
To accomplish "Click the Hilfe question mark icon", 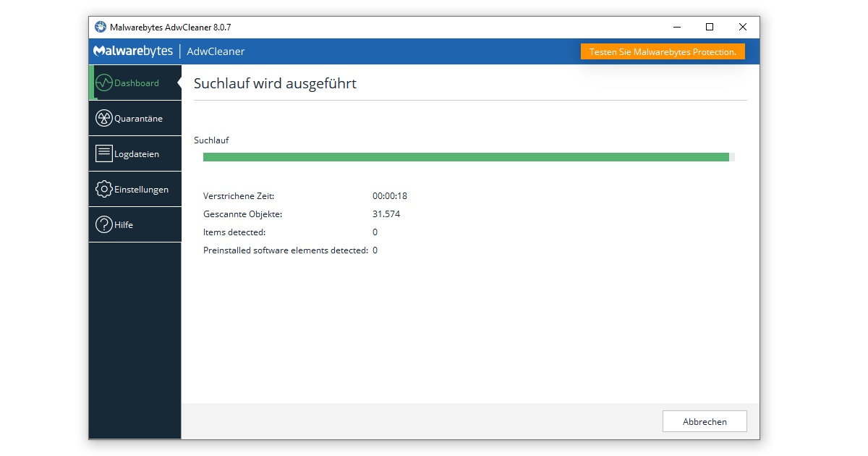I will click(x=104, y=224).
